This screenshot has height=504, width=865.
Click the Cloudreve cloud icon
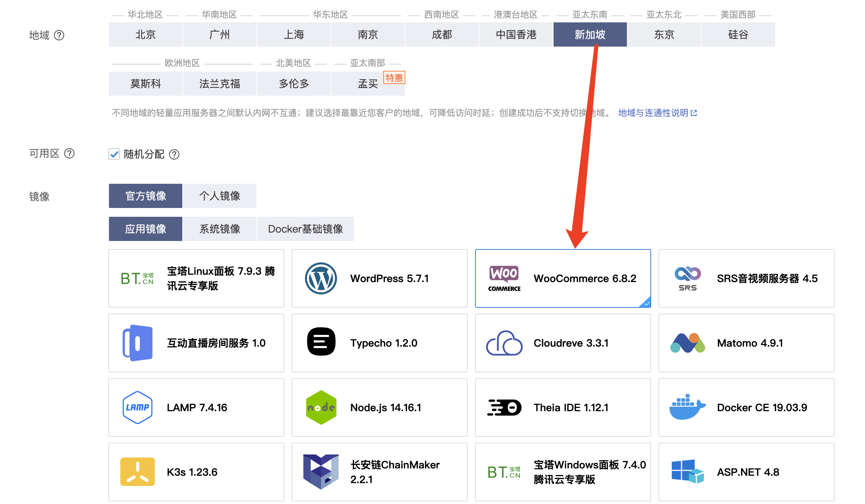tap(504, 343)
